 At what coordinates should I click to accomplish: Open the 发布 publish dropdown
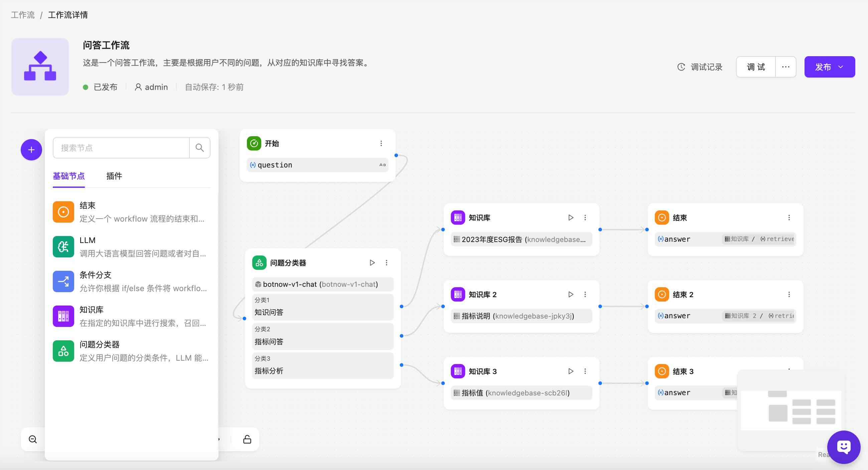(x=829, y=67)
